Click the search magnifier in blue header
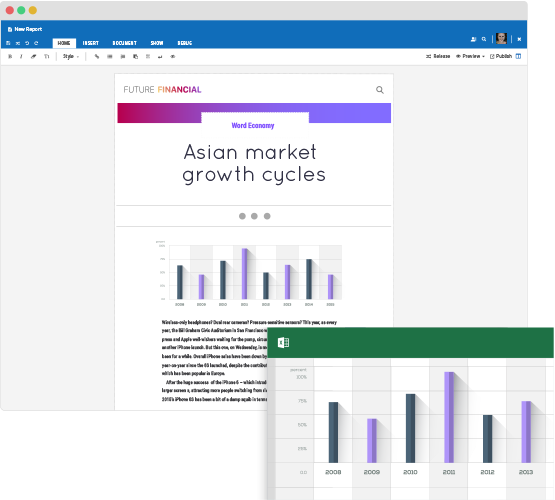The width and height of the screenshot is (555, 500). pyautogui.click(x=484, y=39)
